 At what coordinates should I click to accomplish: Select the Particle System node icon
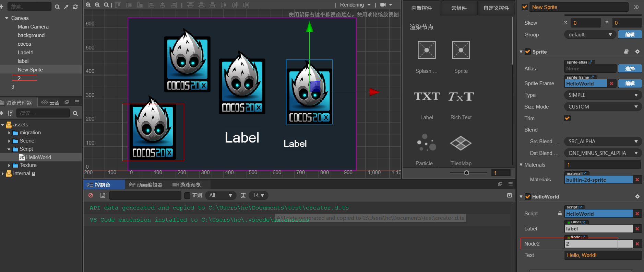coord(427,143)
